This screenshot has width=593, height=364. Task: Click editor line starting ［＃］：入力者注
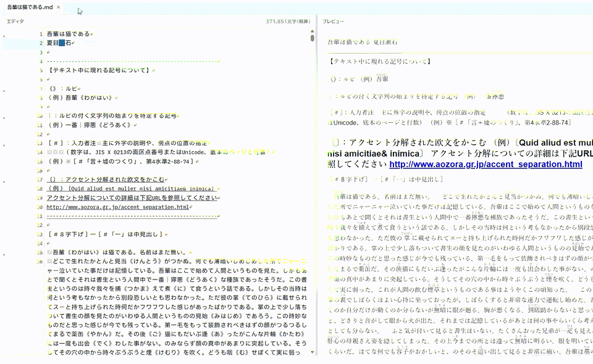pyautogui.click(x=127, y=143)
